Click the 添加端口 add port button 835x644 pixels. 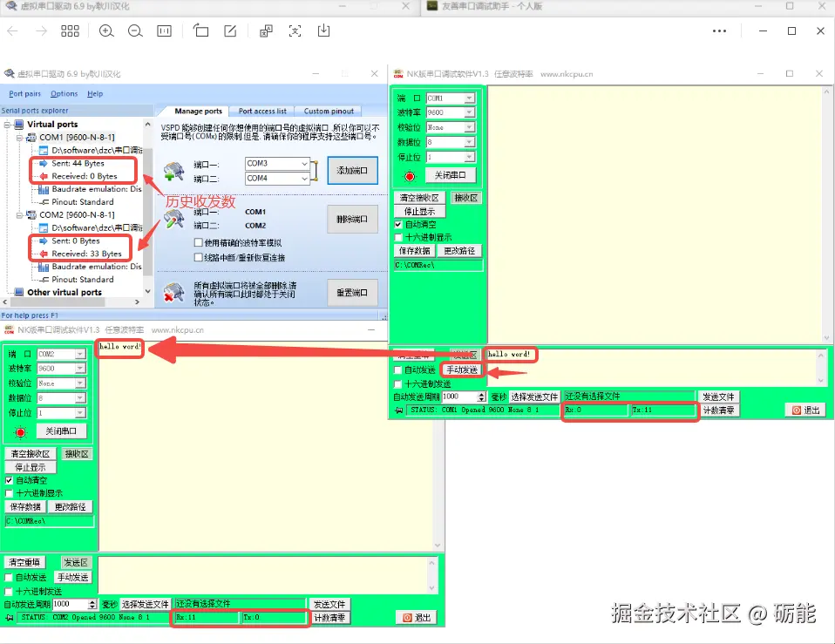point(352,170)
